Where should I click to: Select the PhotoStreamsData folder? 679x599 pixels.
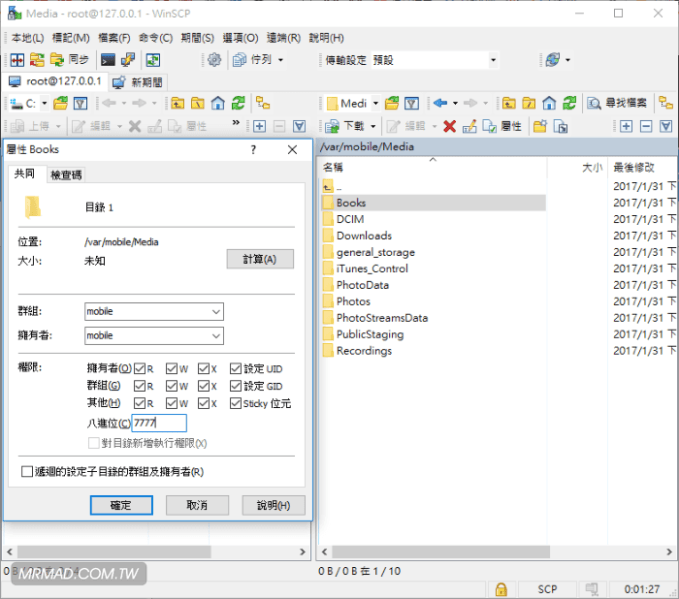coord(382,318)
